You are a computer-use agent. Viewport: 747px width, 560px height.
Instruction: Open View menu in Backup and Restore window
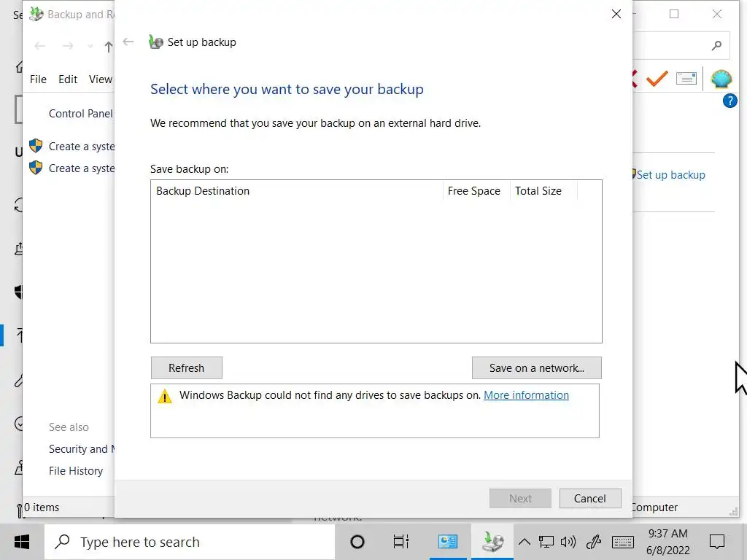[x=100, y=79]
